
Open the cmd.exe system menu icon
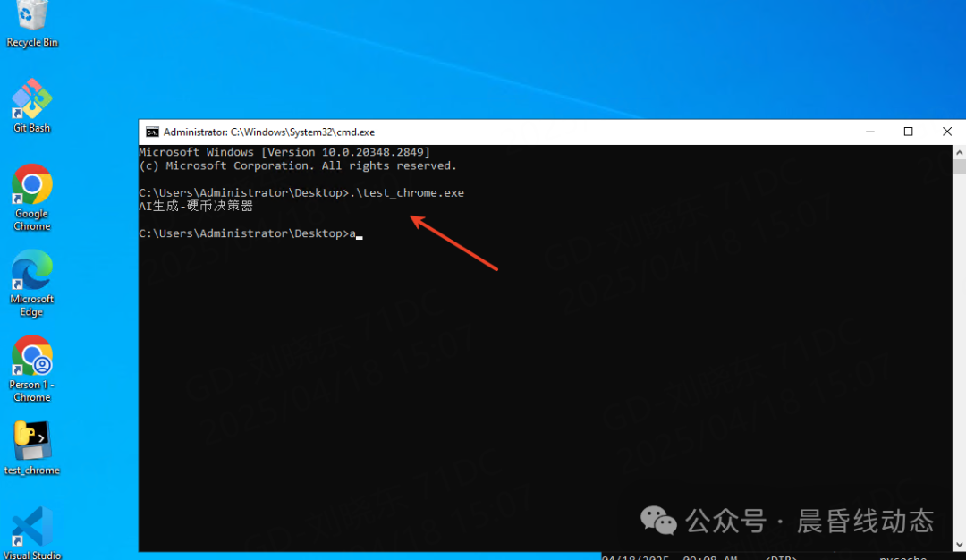152,132
